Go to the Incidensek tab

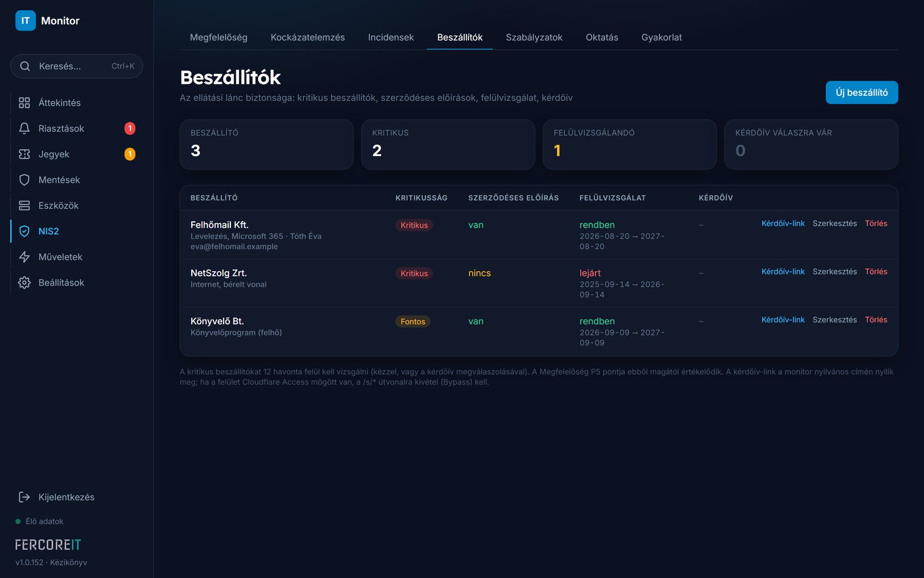pyautogui.click(x=391, y=38)
